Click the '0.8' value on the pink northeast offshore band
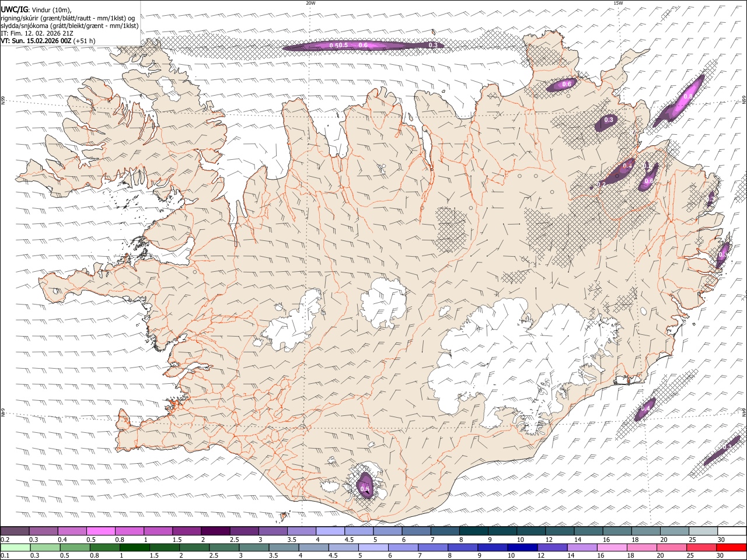747x560 pixels. click(x=688, y=97)
